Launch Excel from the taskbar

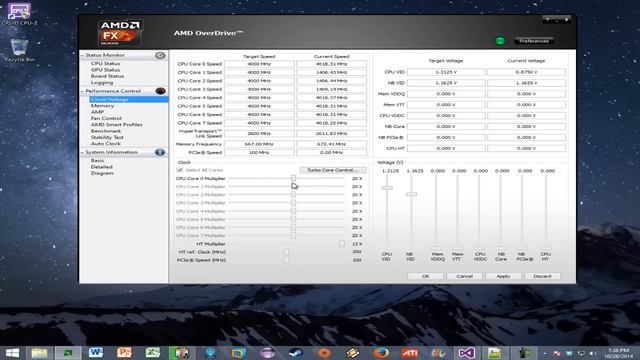pos(152,353)
